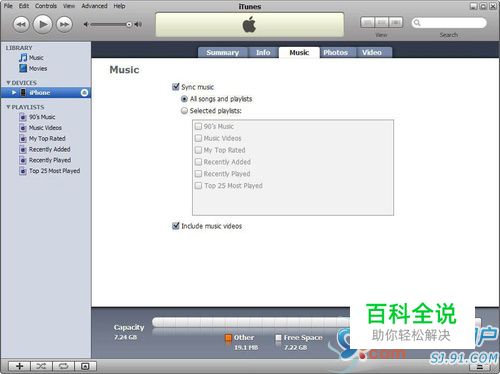500x374 pixels.
Task: Uncheck the Sync music checkbox
Action: [176, 87]
